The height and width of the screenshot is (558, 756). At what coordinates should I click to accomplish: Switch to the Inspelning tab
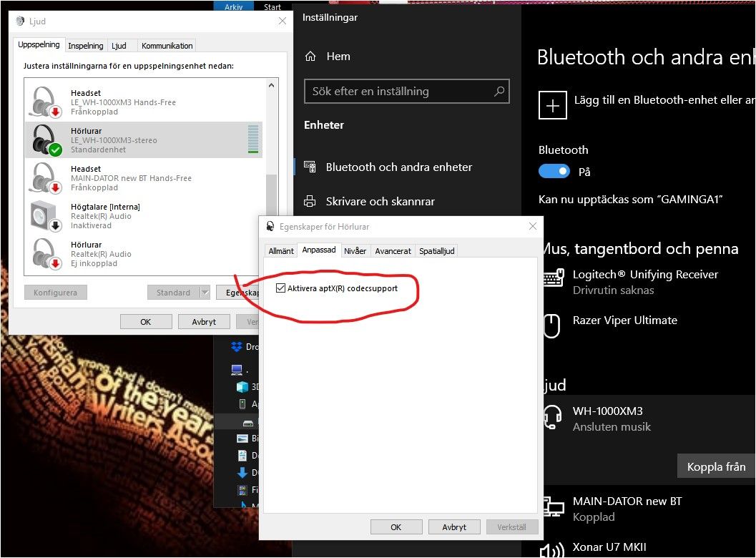(x=85, y=44)
